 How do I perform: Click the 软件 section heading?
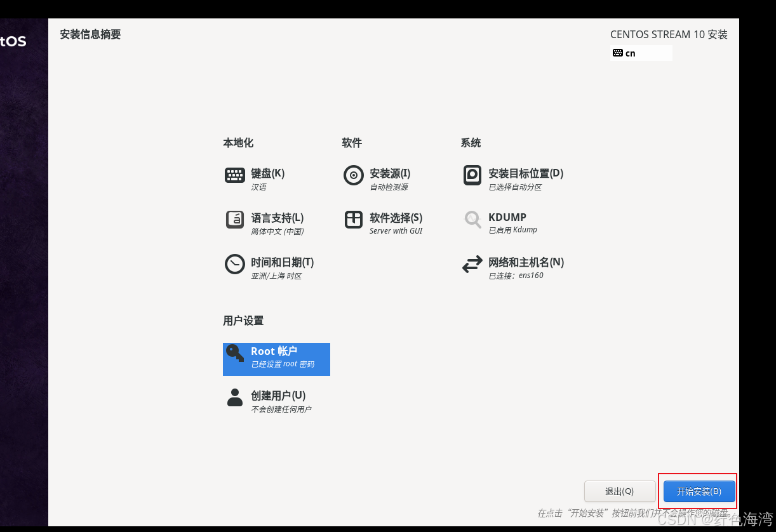point(352,143)
